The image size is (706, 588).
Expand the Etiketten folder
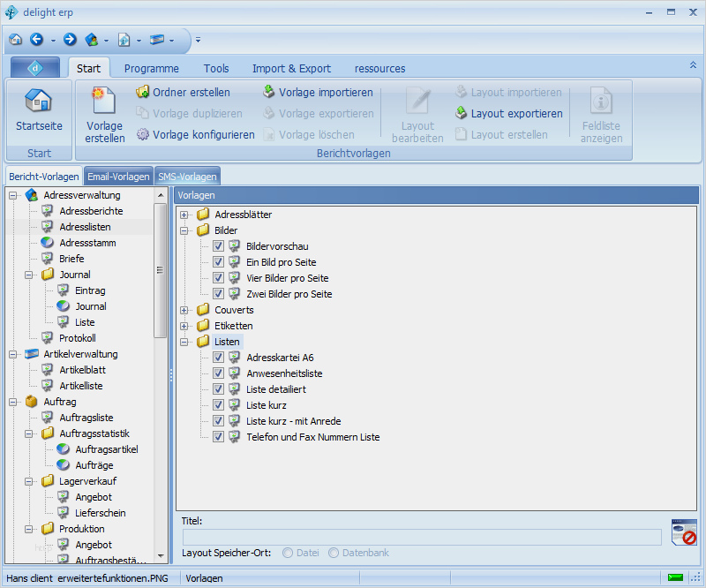(184, 326)
